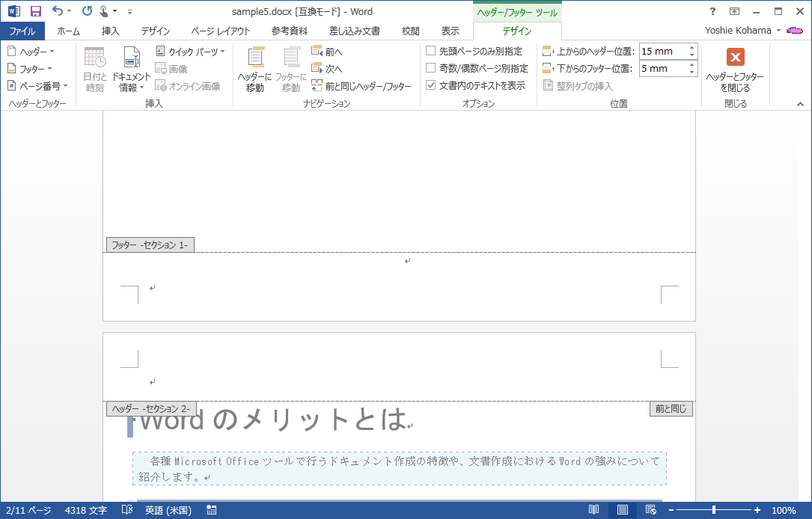The height and width of the screenshot is (519, 812).
Task: Click the zoom out minus button
Action: click(x=671, y=510)
